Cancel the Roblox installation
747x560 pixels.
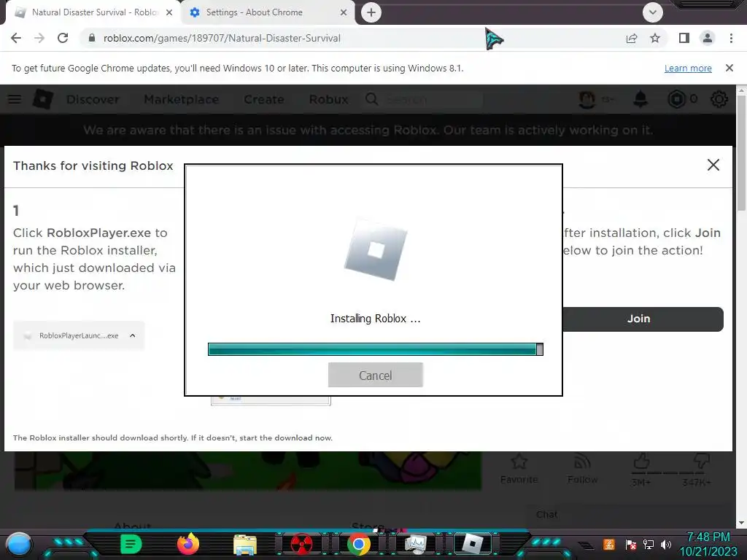tap(376, 375)
